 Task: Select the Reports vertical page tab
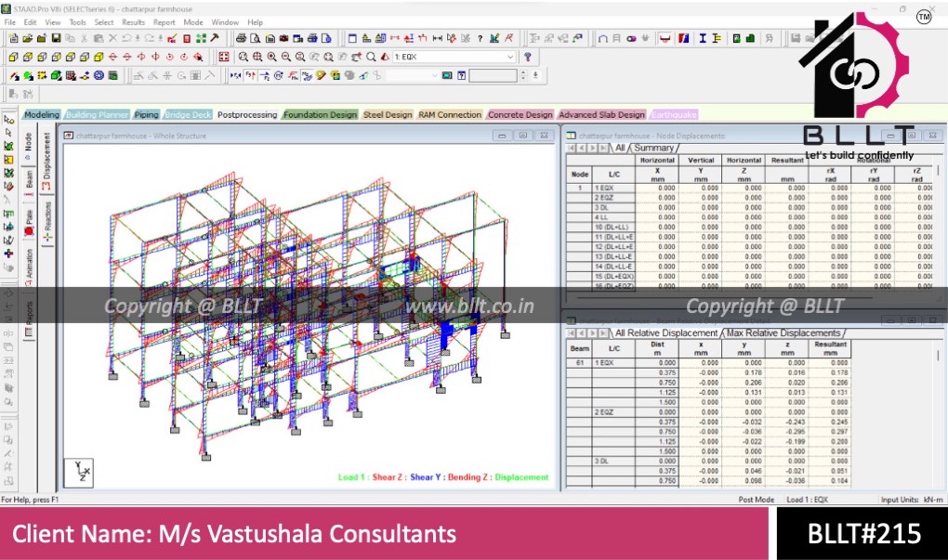29,319
